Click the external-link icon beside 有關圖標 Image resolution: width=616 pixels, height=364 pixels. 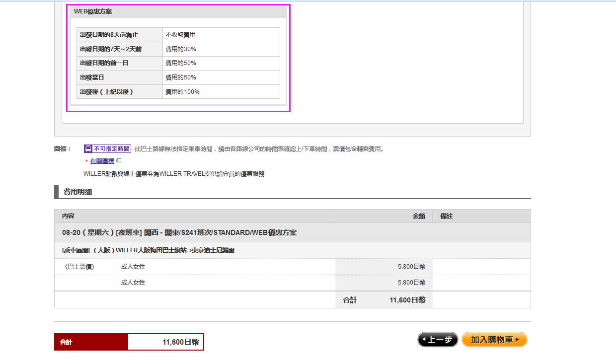click(x=119, y=160)
